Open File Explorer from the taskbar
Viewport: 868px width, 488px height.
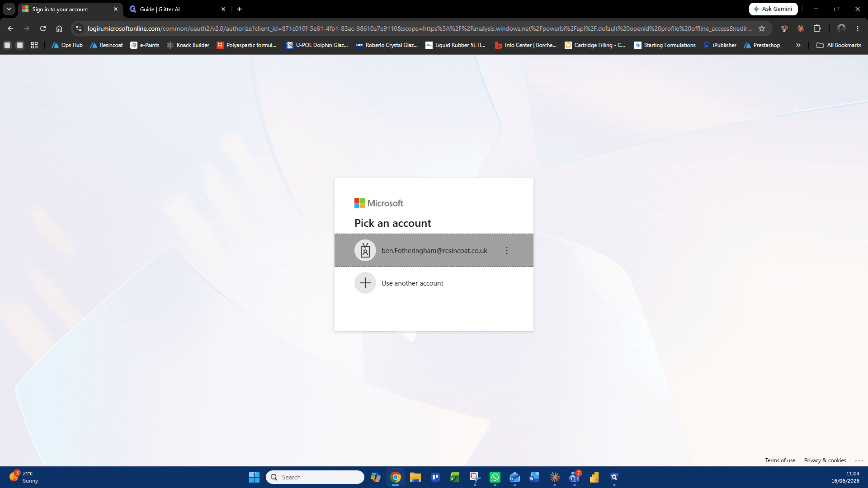[415, 477]
